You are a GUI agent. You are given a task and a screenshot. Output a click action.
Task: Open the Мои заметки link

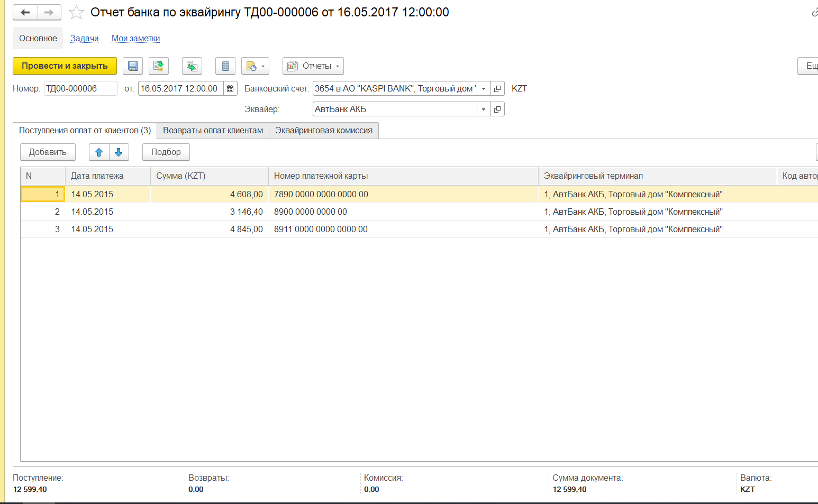point(135,39)
